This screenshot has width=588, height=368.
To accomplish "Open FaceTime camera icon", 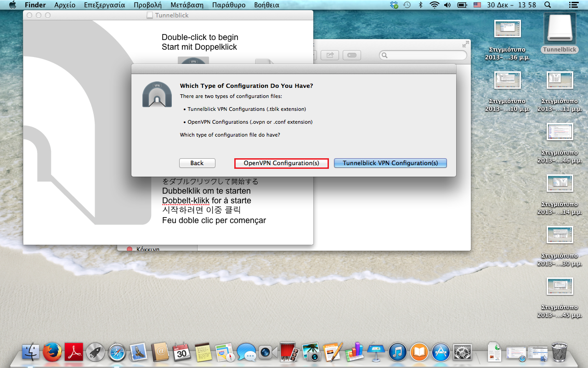I will [x=267, y=353].
